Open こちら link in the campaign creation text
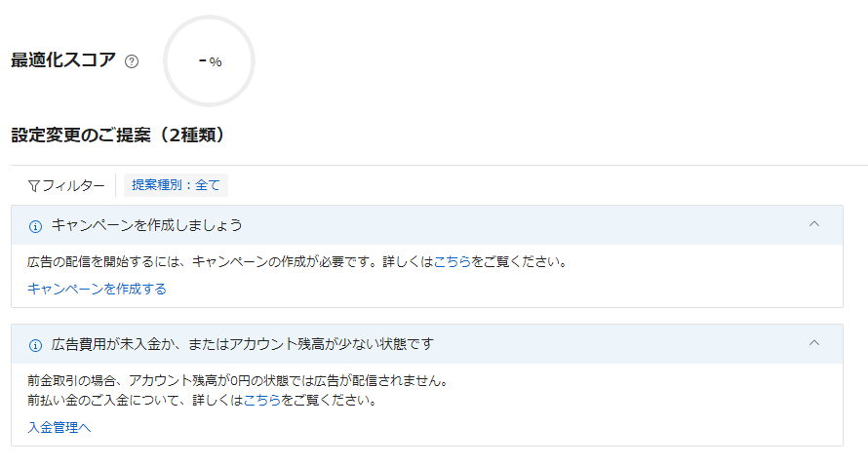Image resolution: width=868 pixels, height=466 pixels. [452, 261]
